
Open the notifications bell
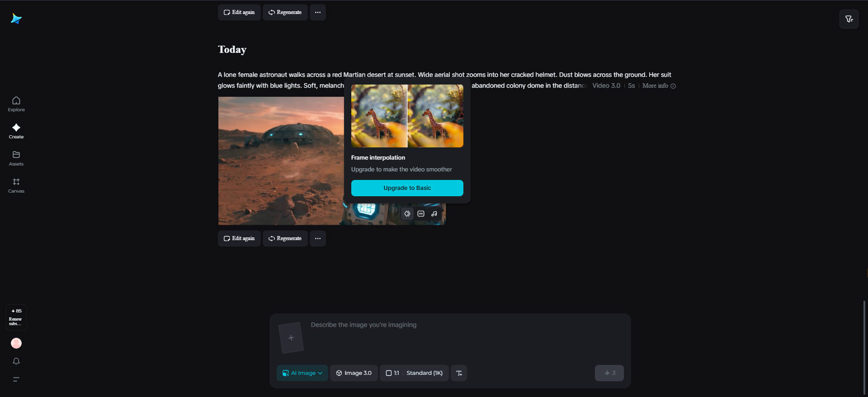click(x=16, y=361)
